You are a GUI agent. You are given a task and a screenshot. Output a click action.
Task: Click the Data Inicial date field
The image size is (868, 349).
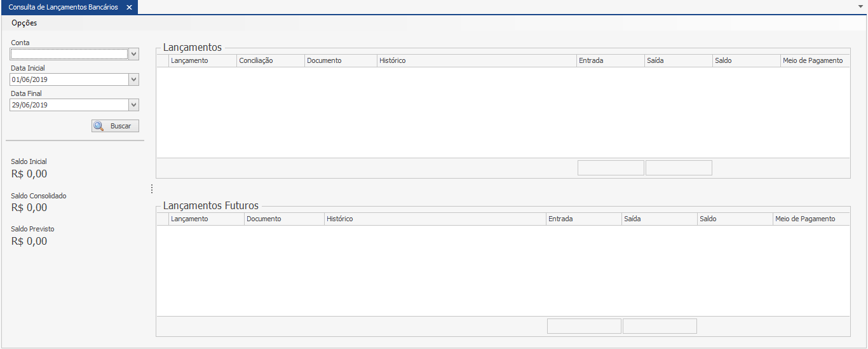69,80
